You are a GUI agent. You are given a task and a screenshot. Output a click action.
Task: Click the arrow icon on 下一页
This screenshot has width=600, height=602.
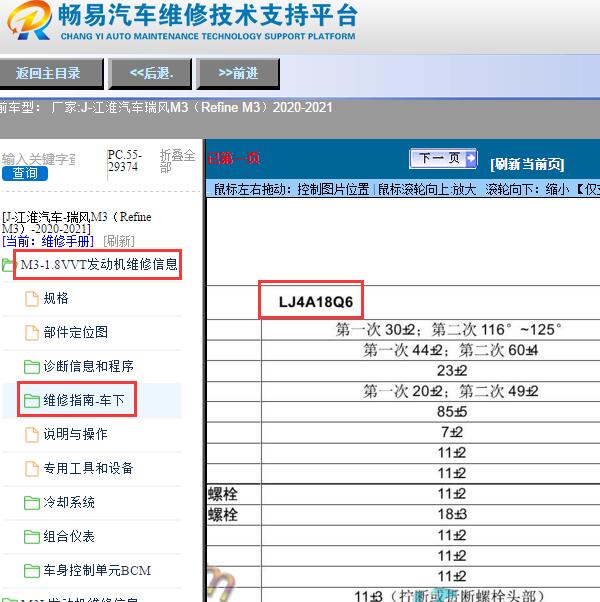click(471, 158)
